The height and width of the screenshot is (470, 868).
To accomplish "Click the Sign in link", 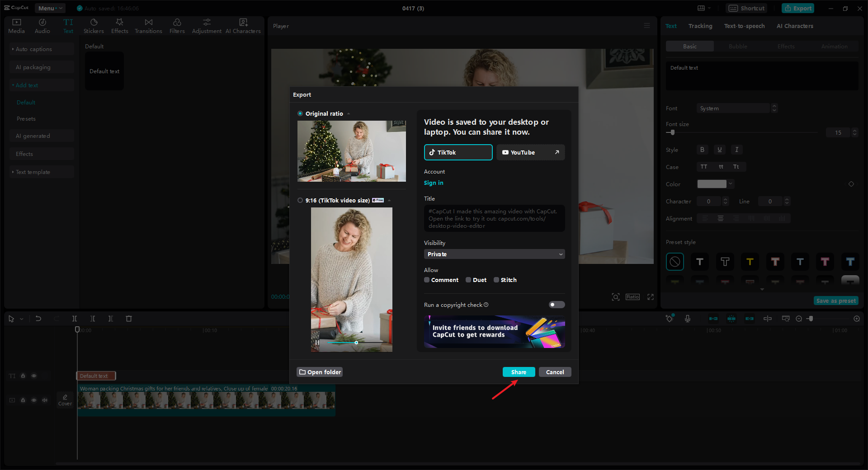I will point(433,183).
